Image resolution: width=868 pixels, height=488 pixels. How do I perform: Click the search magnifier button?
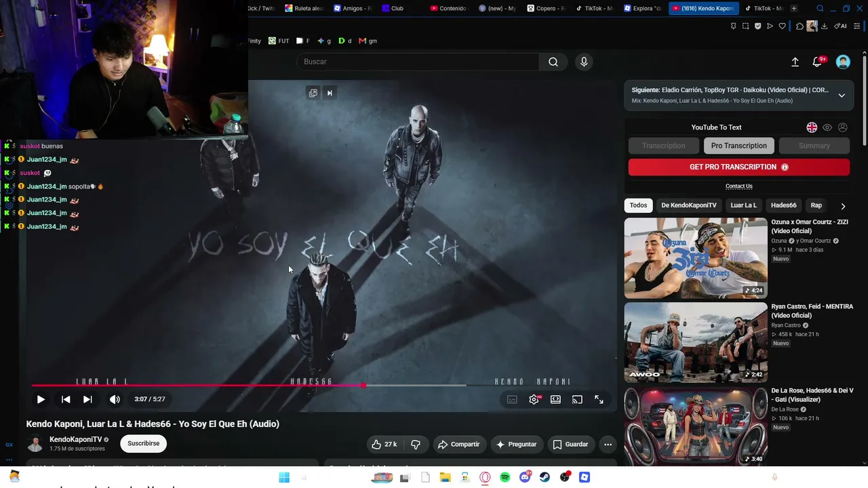pos(553,62)
